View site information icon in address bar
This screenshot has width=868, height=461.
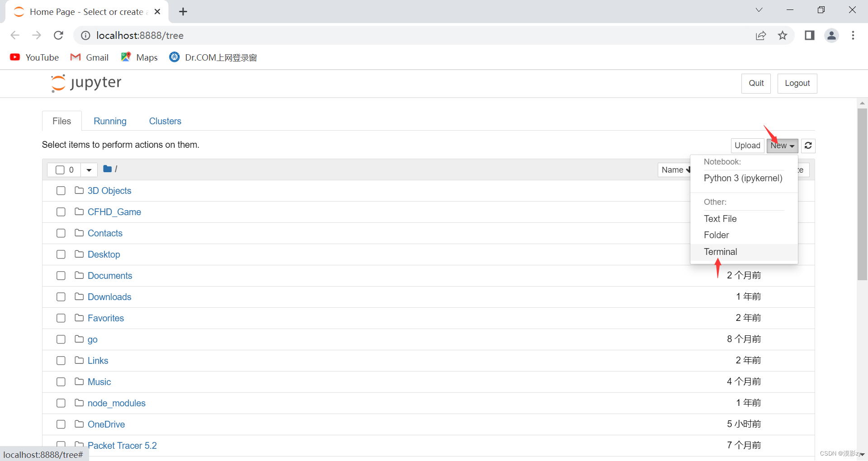[85, 35]
